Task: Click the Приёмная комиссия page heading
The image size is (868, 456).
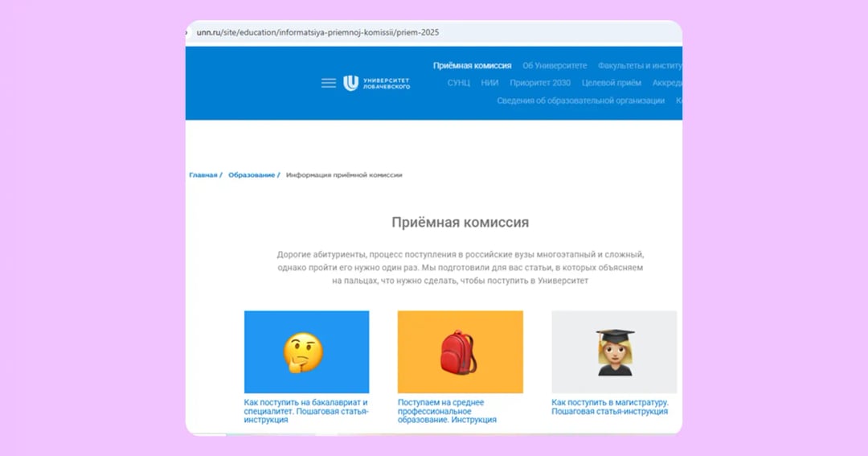Action: coord(460,222)
